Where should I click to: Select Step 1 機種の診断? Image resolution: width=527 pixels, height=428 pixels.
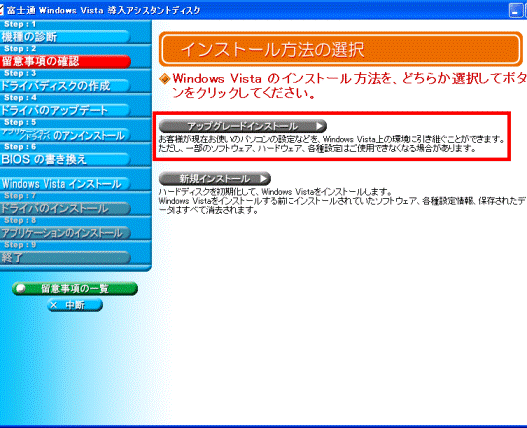(65, 36)
